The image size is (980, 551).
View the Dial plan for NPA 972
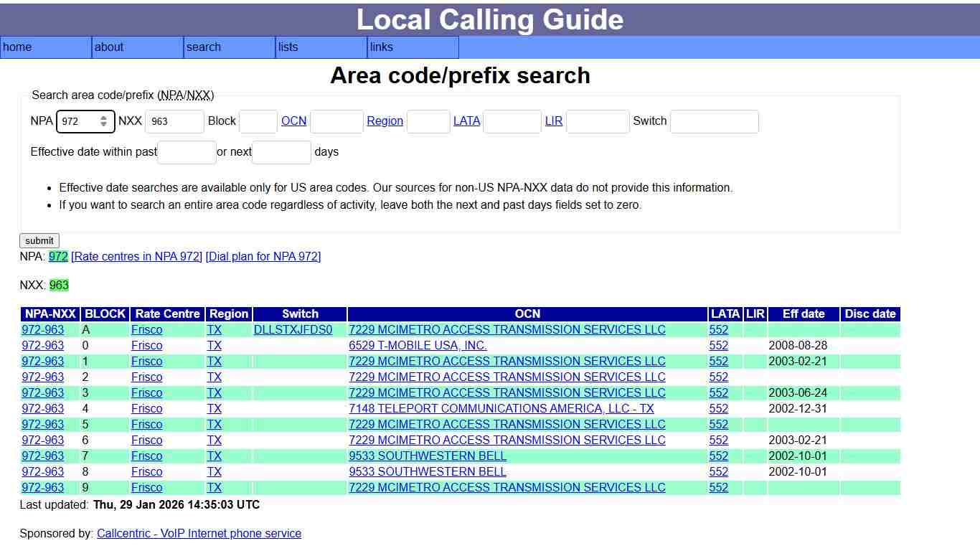pos(263,256)
